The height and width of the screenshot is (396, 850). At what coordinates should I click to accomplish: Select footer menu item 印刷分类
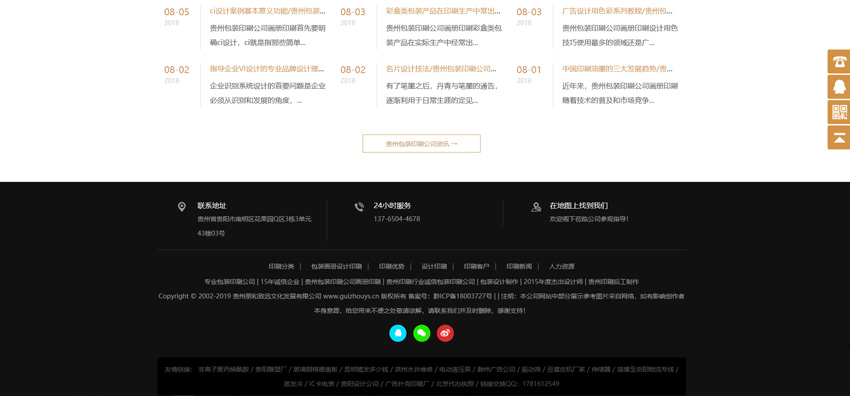pyautogui.click(x=281, y=267)
